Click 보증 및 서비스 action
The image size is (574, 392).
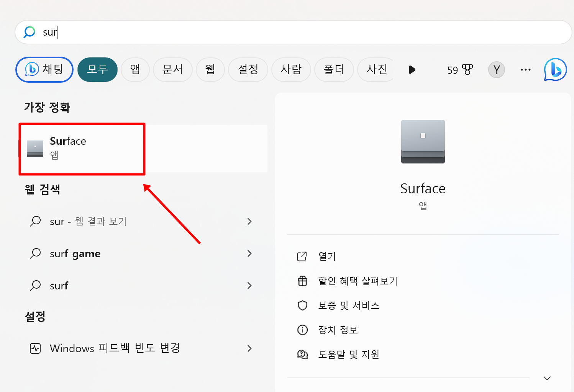coord(349,305)
